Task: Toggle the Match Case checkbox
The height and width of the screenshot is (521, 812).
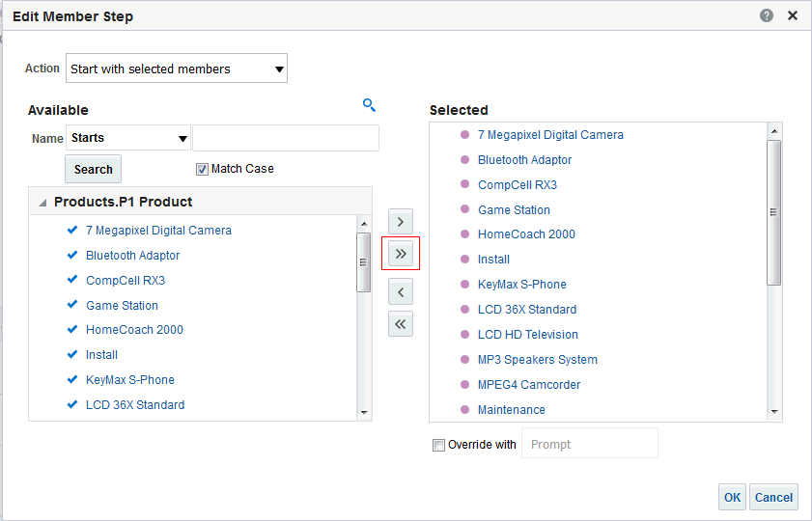Action: (x=202, y=169)
